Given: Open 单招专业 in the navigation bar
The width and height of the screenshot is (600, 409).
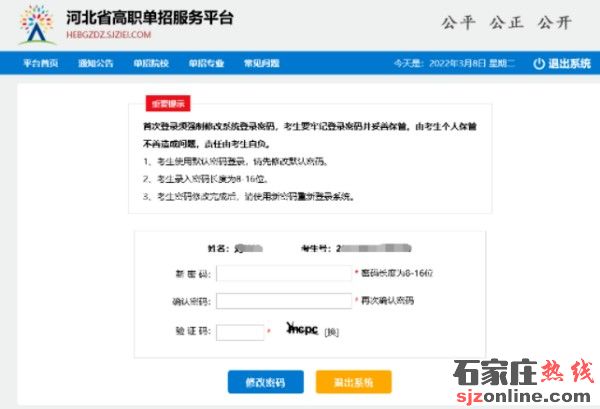Looking at the screenshot, I should [206, 63].
